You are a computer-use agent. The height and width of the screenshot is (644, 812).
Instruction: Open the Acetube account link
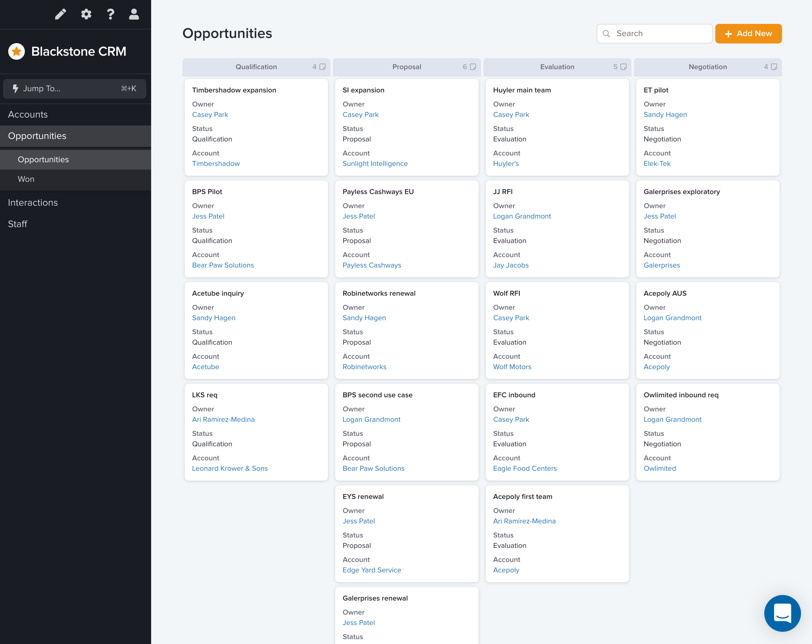coord(206,367)
